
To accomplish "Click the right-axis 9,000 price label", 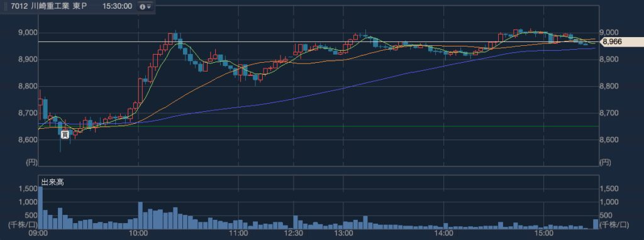I will tap(609, 33).
